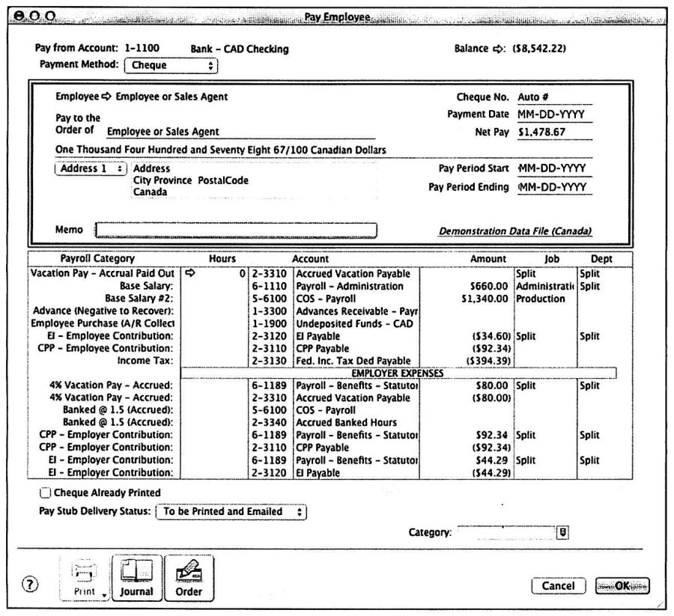The image size is (674, 616).
Task: Click account 2-3340 in Banked row
Action: (x=269, y=423)
